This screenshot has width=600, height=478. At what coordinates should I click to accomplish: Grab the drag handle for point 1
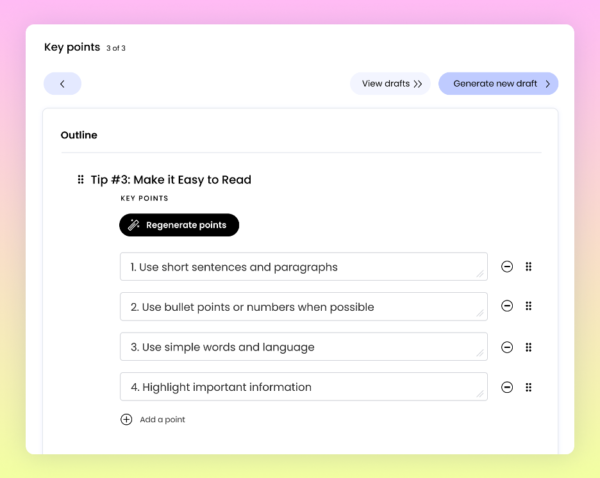coord(528,266)
